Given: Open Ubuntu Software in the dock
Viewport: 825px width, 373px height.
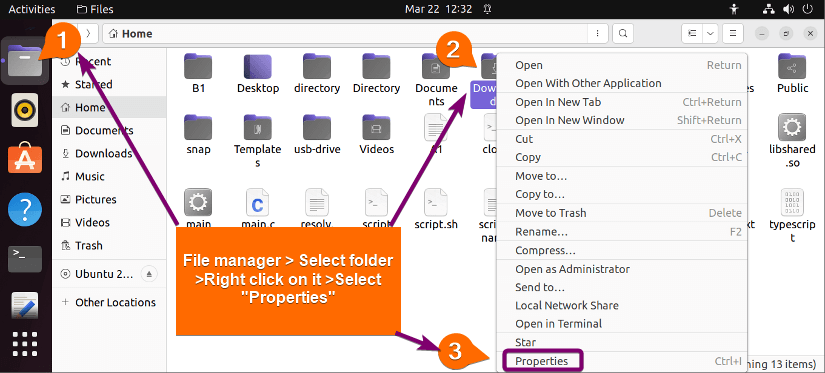Looking at the screenshot, I should tap(25, 159).
